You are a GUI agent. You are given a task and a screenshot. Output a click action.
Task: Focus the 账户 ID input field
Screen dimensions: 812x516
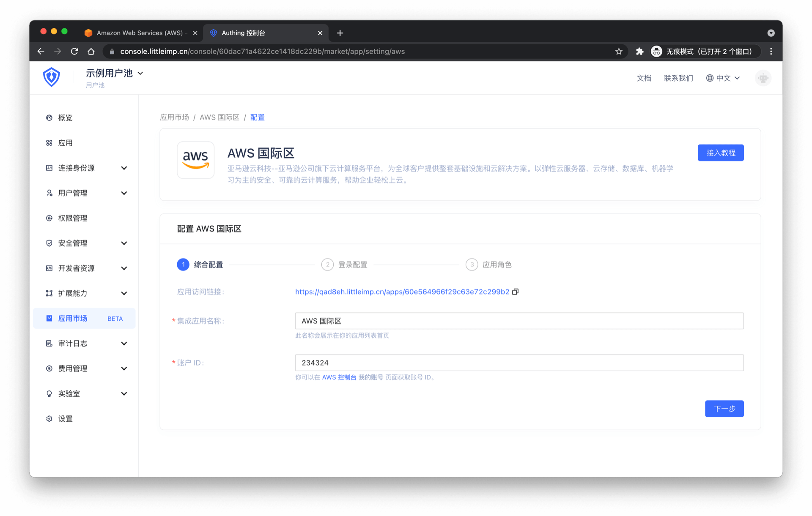519,363
